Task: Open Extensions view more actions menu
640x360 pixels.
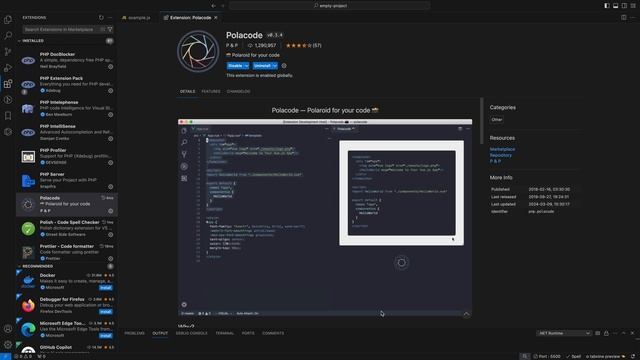Action: 110,18
